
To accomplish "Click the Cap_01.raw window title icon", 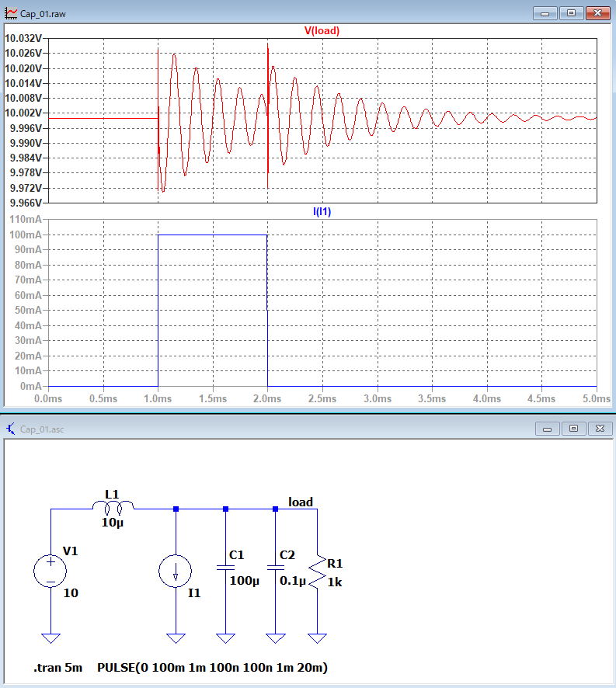I will click(x=10, y=13).
